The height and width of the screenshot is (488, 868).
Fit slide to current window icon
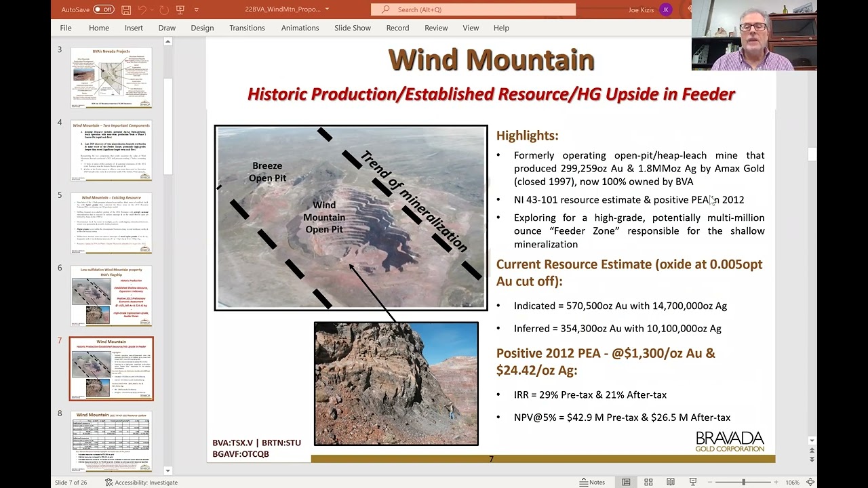click(x=810, y=483)
